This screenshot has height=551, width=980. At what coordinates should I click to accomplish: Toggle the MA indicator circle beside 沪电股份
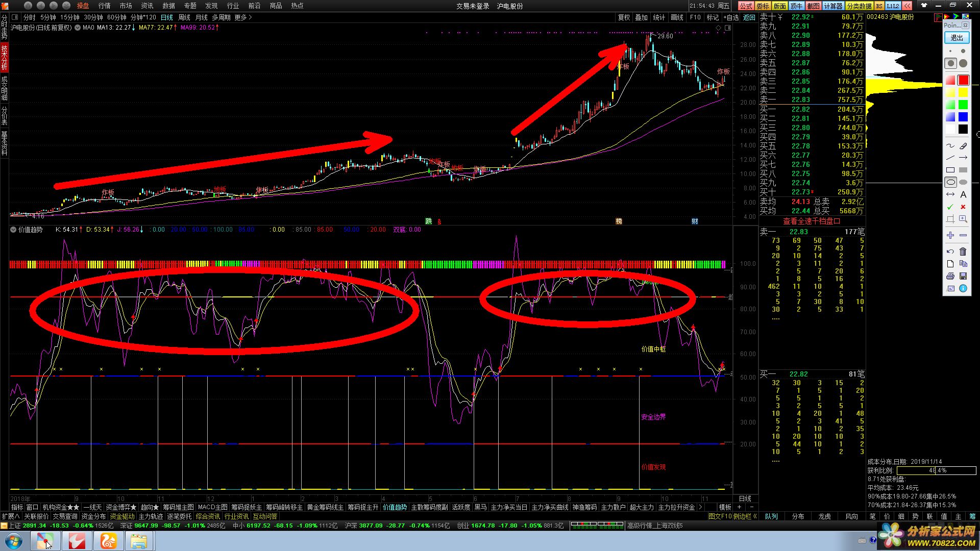click(x=78, y=28)
